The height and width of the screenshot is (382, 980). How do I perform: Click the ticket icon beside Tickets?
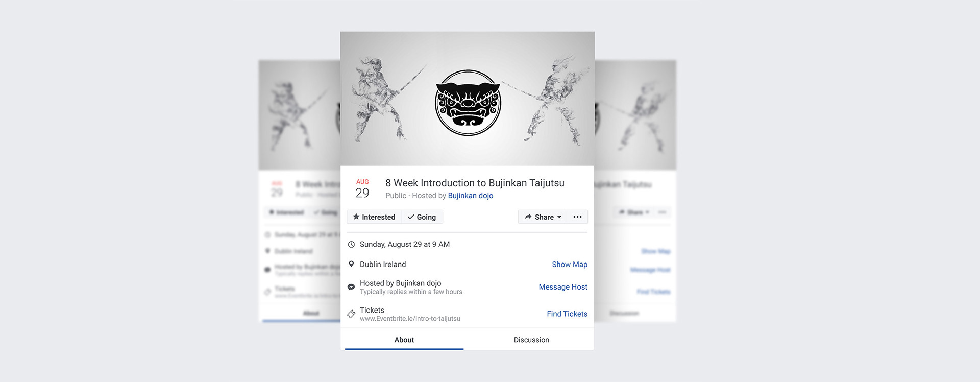351,314
